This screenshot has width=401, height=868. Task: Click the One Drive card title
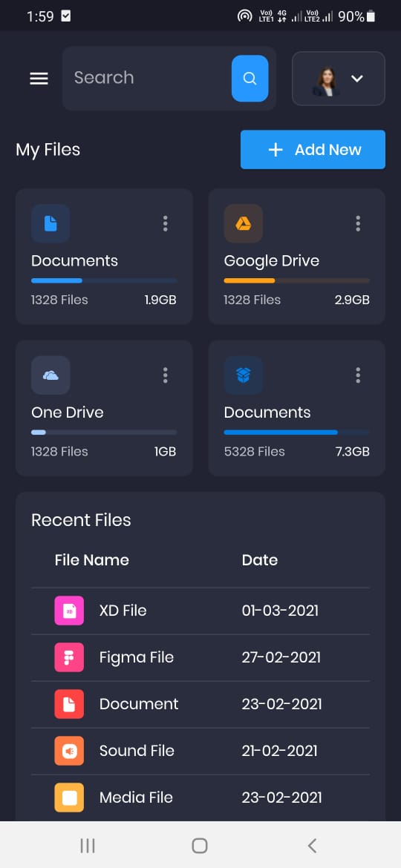68,412
